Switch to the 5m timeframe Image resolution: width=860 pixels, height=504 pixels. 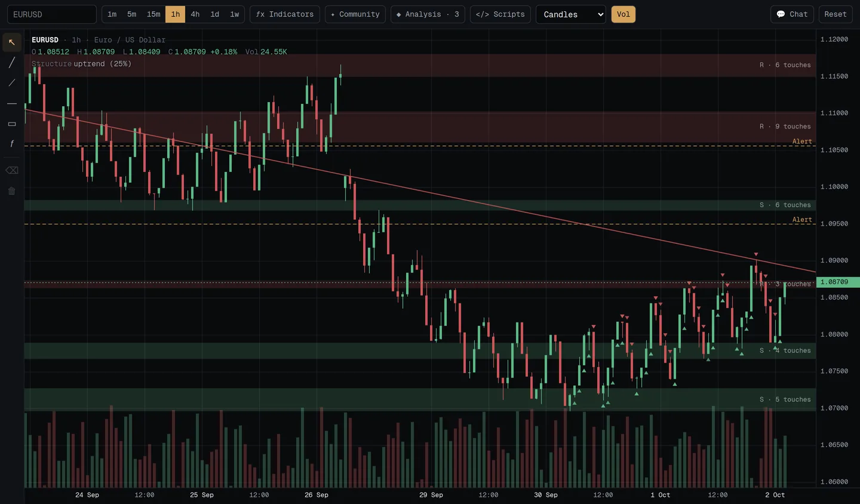pos(132,14)
